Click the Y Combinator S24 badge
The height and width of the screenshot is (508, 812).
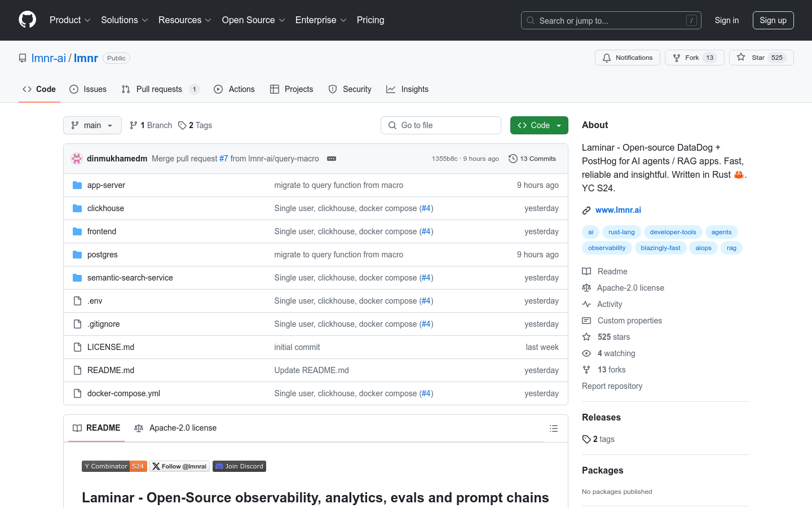click(x=114, y=466)
